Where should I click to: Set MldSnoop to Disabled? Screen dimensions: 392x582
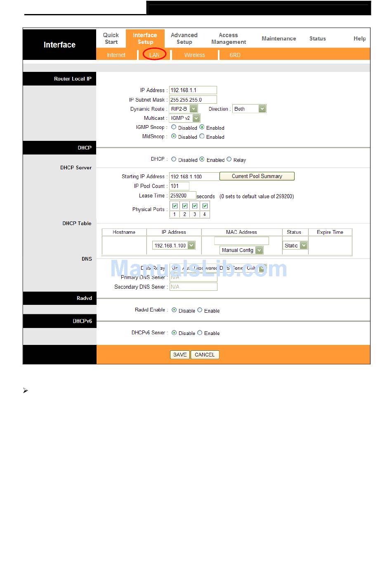[174, 136]
